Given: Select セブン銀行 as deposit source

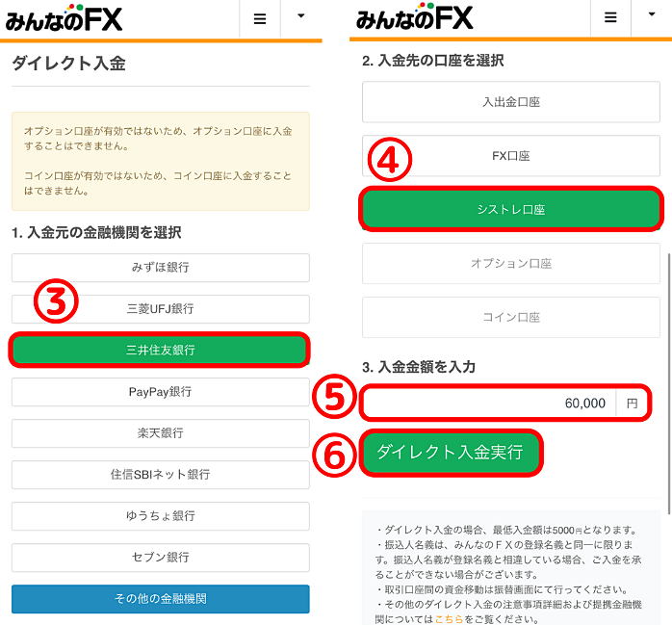Looking at the screenshot, I should click(160, 558).
